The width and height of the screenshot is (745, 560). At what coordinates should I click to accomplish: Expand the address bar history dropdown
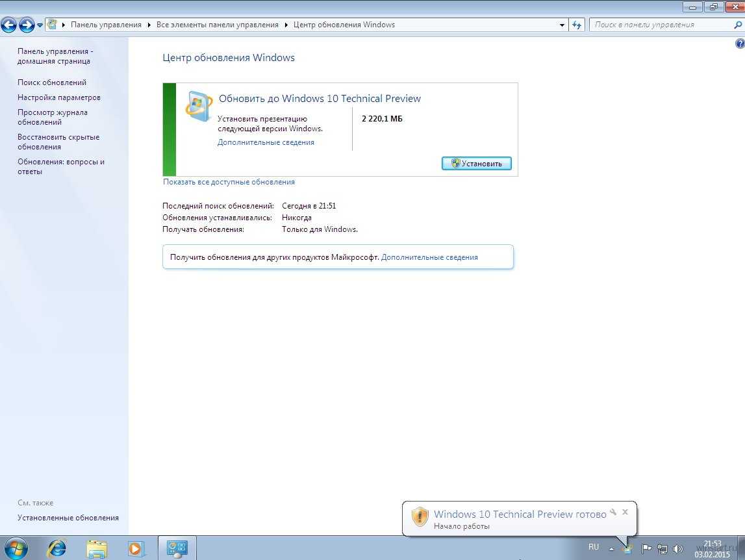point(562,25)
